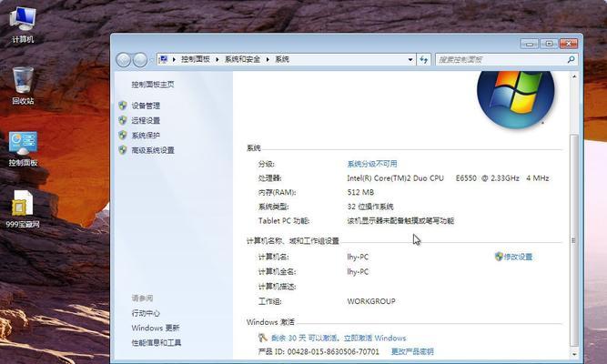Image resolution: width=607 pixels, height=364 pixels.
Task: Click the product ID 00428-015-8630506-70701 text
Action: click(333, 351)
